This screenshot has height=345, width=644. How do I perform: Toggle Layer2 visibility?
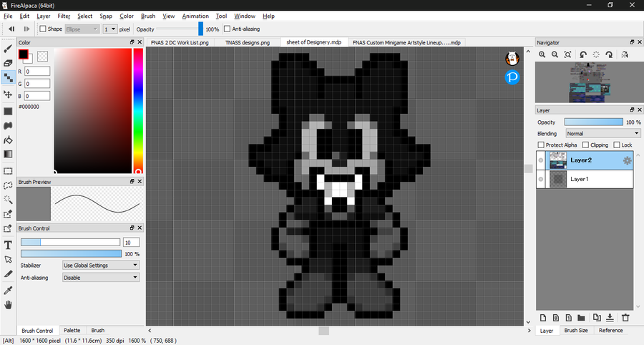pos(541,160)
